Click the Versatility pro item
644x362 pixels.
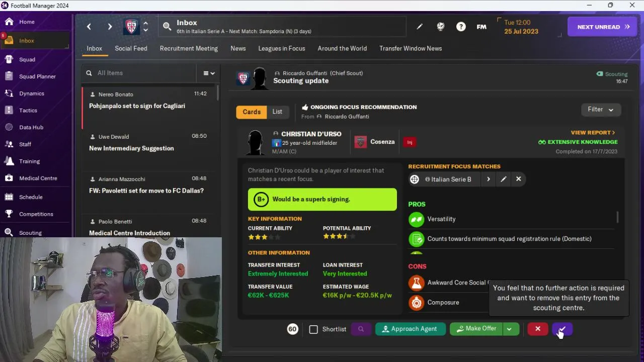point(441,219)
